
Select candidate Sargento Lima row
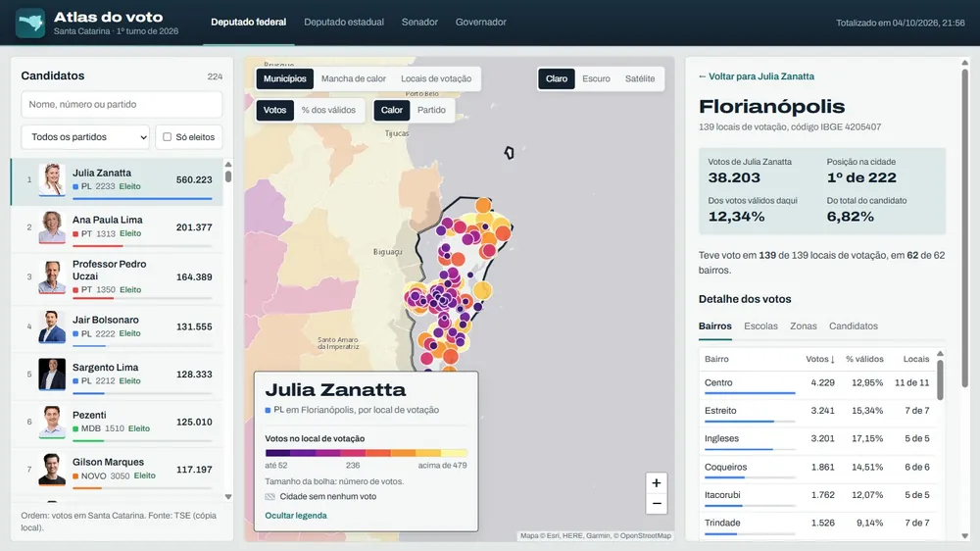118,376
